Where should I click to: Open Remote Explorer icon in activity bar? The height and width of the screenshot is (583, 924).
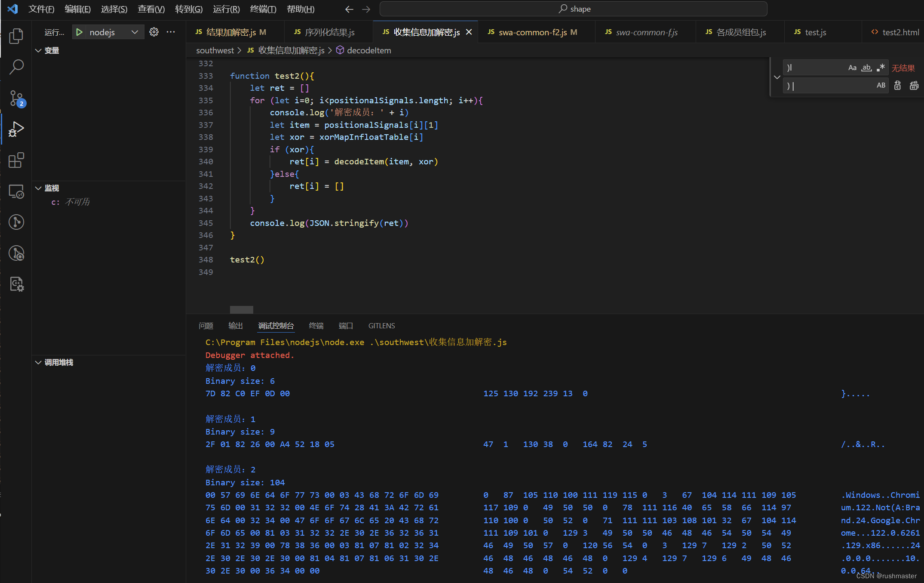[x=16, y=191]
